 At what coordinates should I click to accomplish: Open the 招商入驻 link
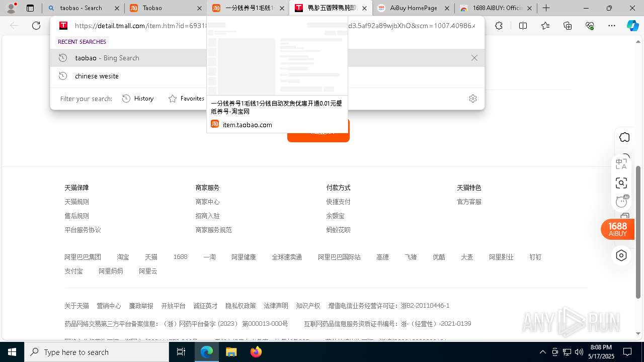tap(207, 216)
